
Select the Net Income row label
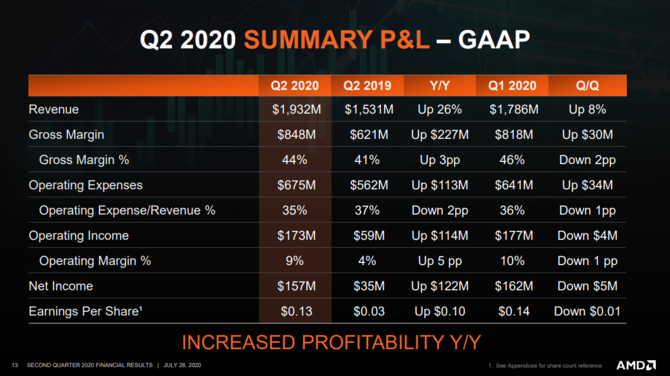point(61,286)
